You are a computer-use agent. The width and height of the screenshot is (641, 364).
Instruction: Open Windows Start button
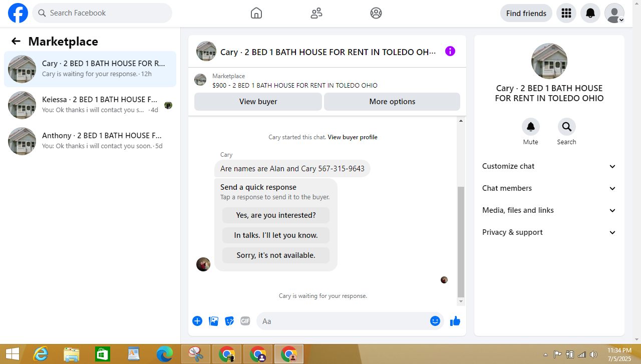12,354
